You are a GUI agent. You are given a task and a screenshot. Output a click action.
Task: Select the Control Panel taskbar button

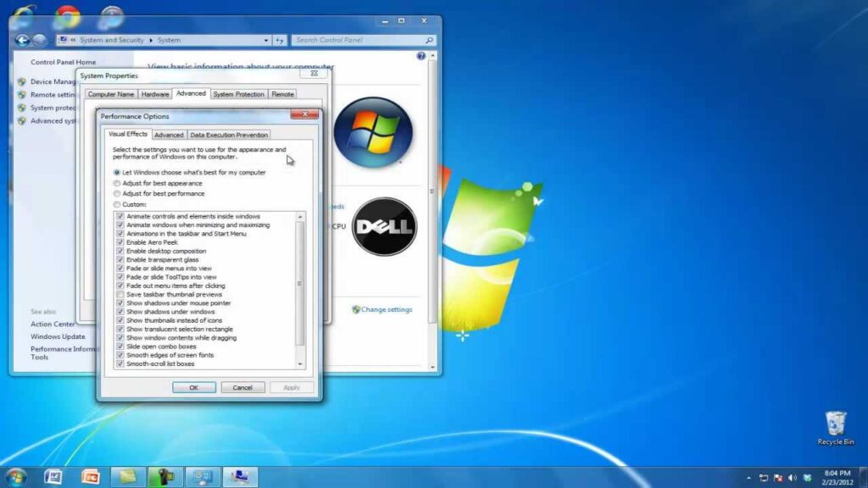[203, 477]
